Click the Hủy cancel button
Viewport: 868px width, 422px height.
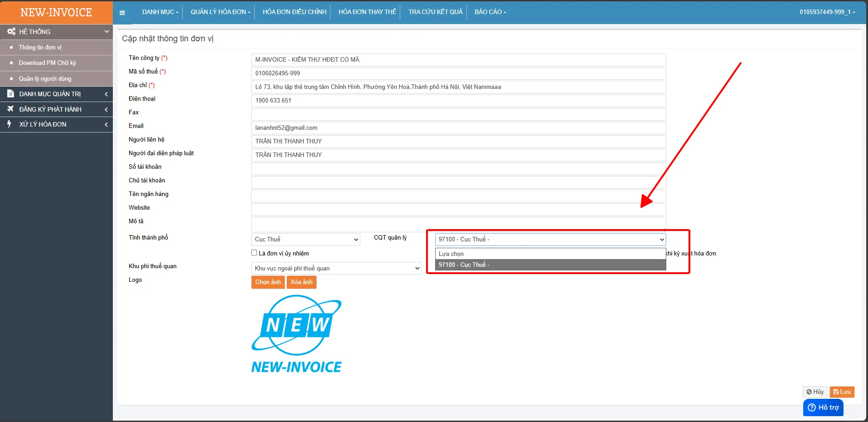tap(815, 392)
